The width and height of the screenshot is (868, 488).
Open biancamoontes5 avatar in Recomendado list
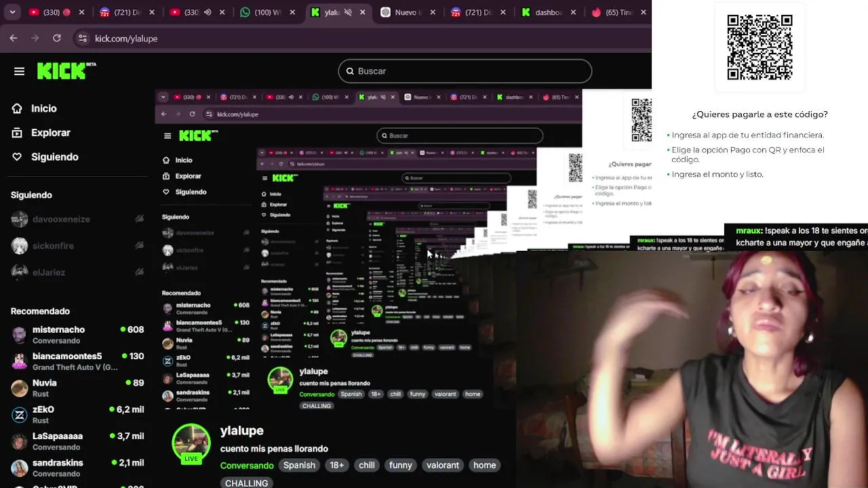(20, 361)
